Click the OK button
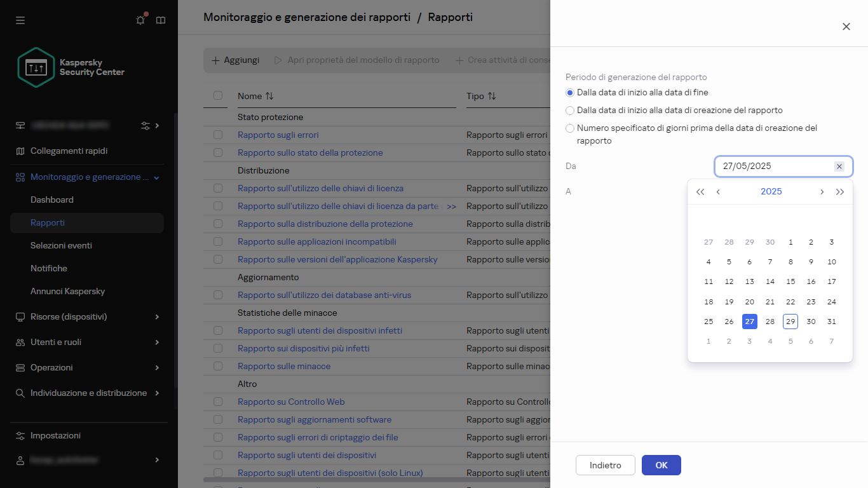The width and height of the screenshot is (868, 488). 661,464
